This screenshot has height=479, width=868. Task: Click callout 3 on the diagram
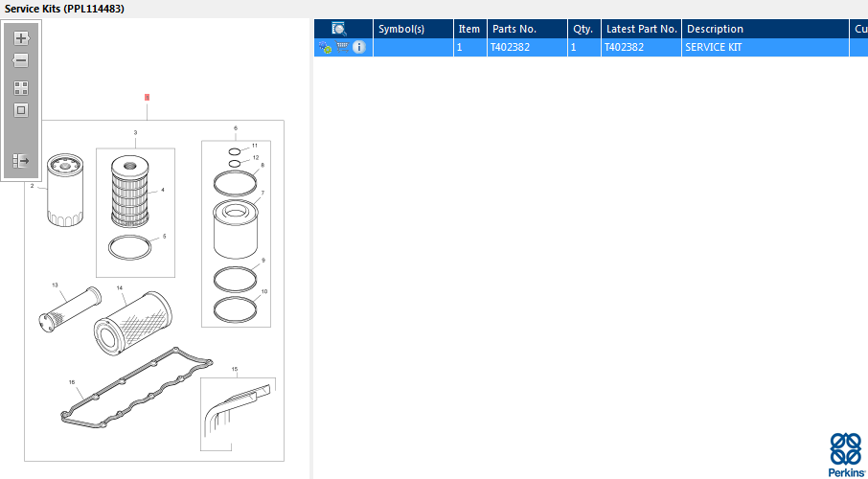pos(136,132)
